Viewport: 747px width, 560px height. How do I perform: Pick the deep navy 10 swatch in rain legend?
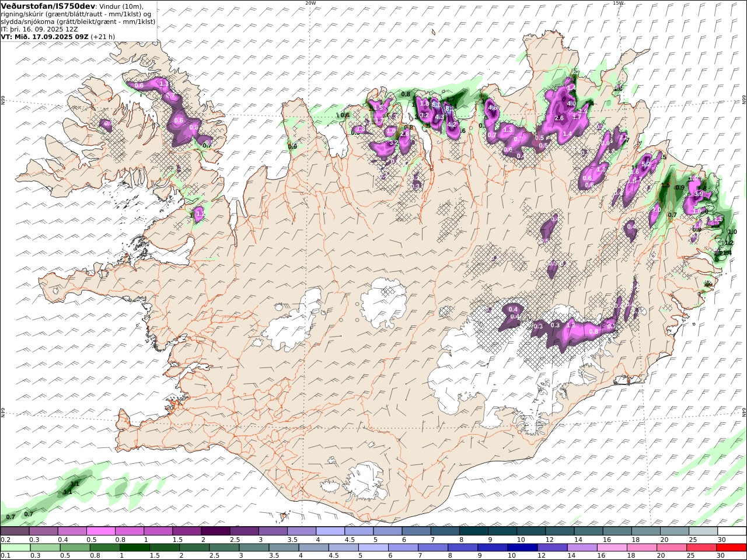522,548
